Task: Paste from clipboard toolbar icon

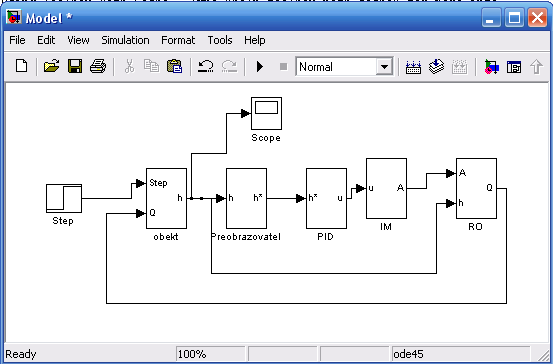Action: pyautogui.click(x=175, y=66)
